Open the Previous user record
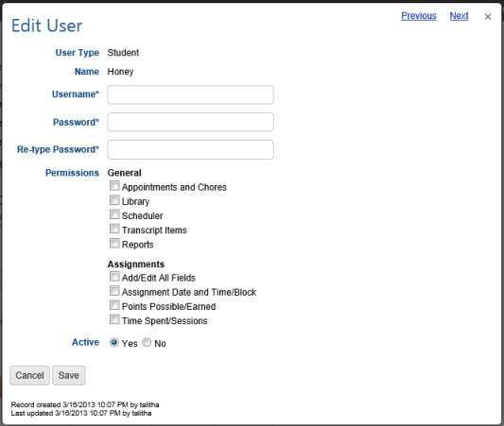 point(419,16)
